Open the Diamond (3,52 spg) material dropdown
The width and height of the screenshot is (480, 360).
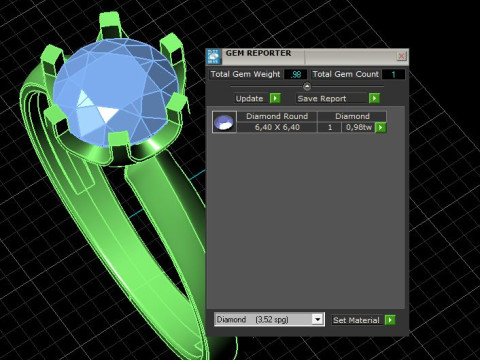269,320
